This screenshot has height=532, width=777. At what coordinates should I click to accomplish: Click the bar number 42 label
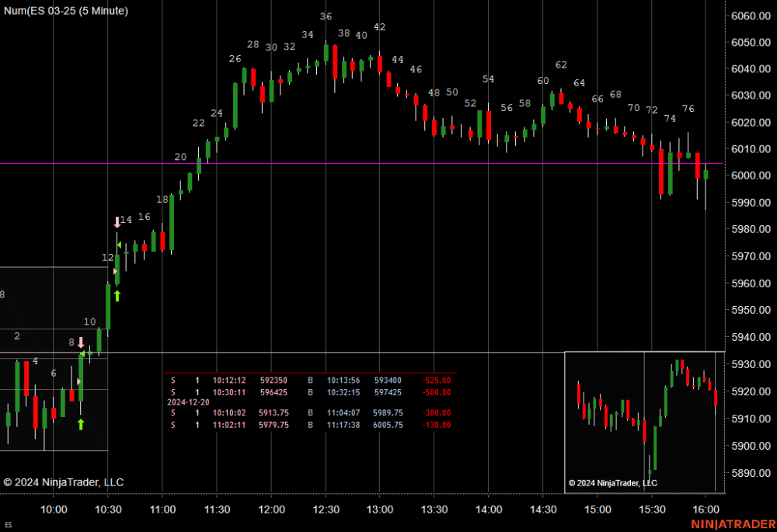[x=379, y=26]
